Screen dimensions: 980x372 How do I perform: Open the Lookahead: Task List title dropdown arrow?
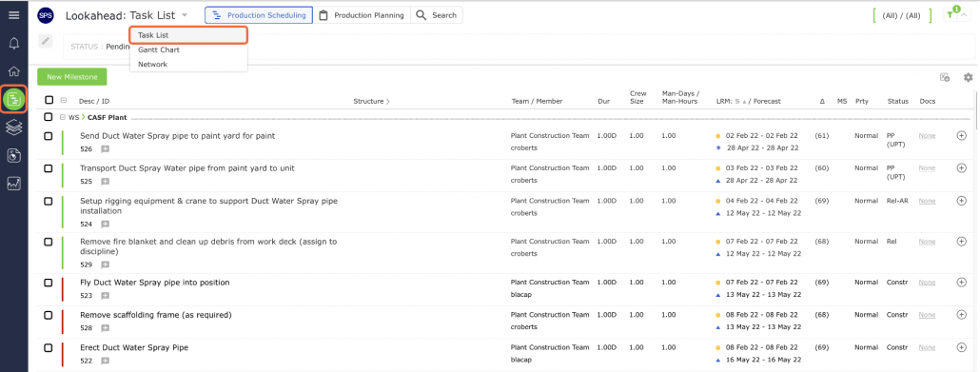pyautogui.click(x=185, y=15)
